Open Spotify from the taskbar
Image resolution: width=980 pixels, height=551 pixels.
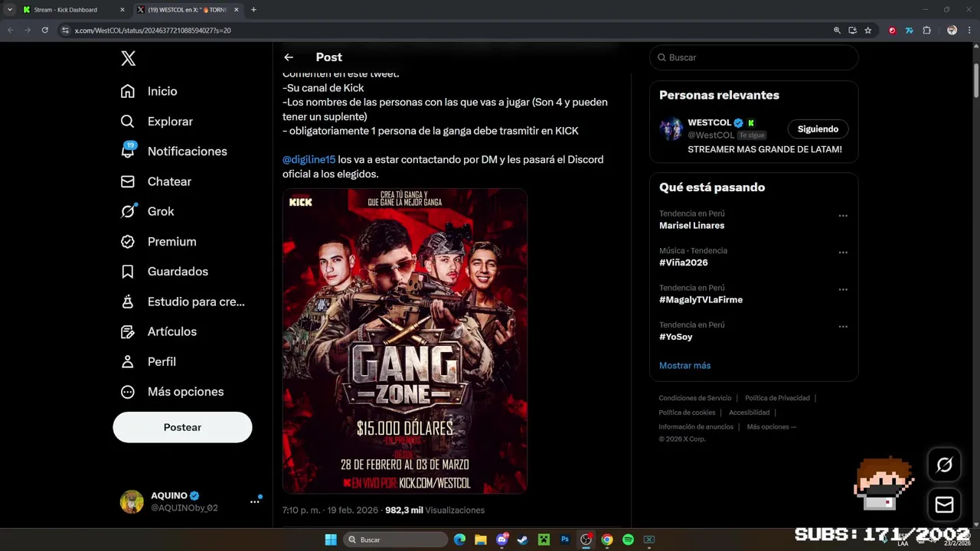pyautogui.click(x=628, y=540)
